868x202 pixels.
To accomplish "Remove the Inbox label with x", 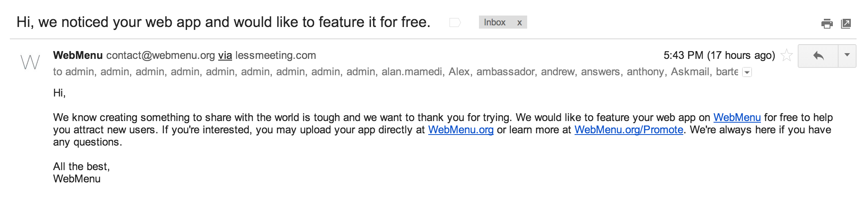I will click(x=519, y=22).
